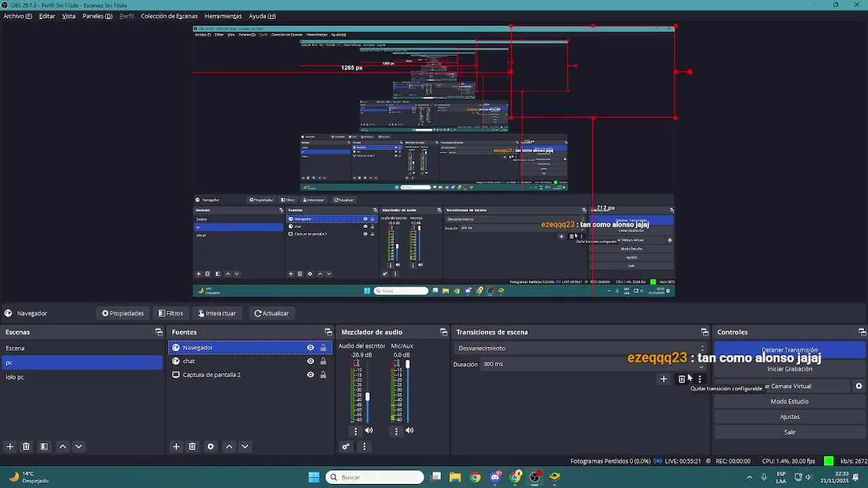
Task: Open transition properties three-dot menu
Action: [x=700, y=380]
